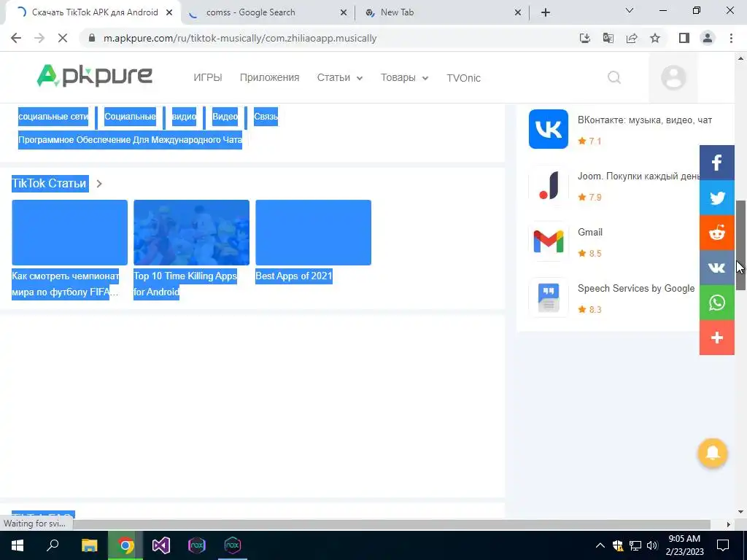The image size is (747, 560).
Task: Click the volume icon in system tray
Action: coord(652,545)
